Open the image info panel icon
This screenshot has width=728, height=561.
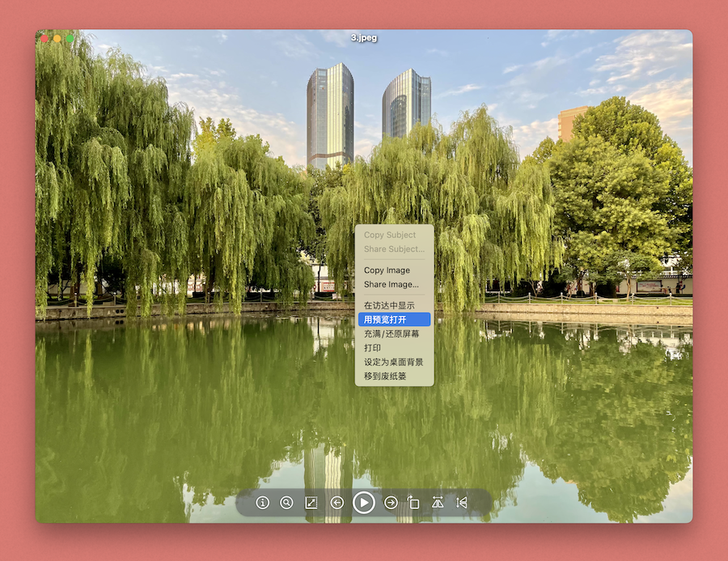pyautogui.click(x=262, y=503)
